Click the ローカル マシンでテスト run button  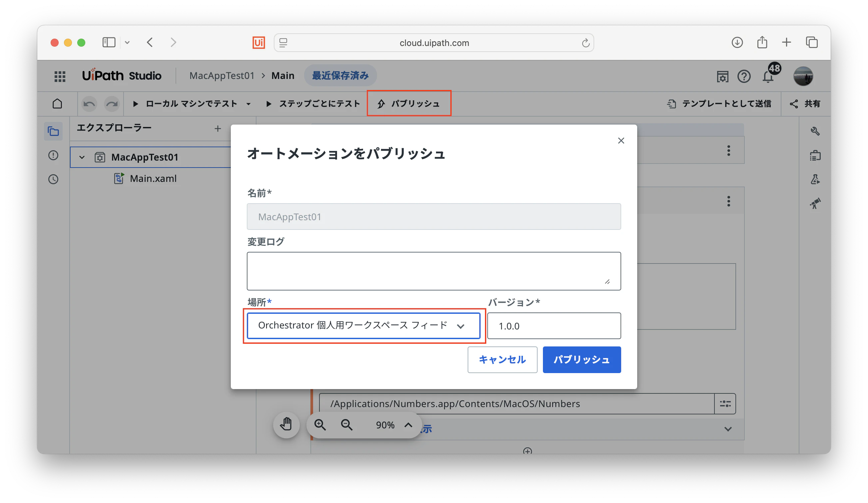coord(186,104)
